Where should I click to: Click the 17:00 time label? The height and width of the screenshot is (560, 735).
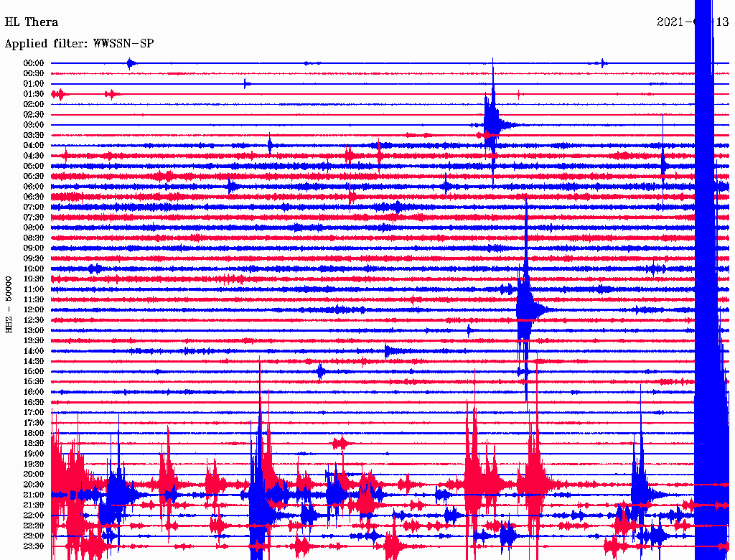[34, 413]
